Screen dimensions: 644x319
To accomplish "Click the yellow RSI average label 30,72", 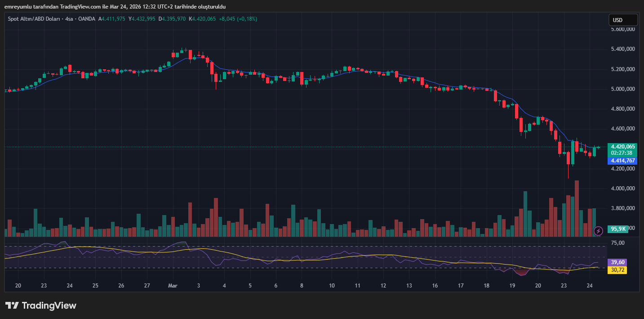I will [616, 270].
